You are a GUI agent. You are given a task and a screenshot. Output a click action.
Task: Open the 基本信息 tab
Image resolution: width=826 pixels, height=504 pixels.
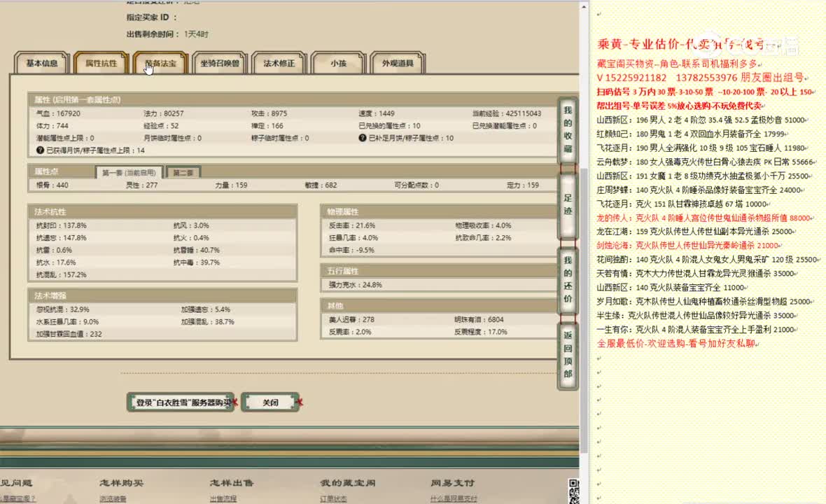point(41,63)
